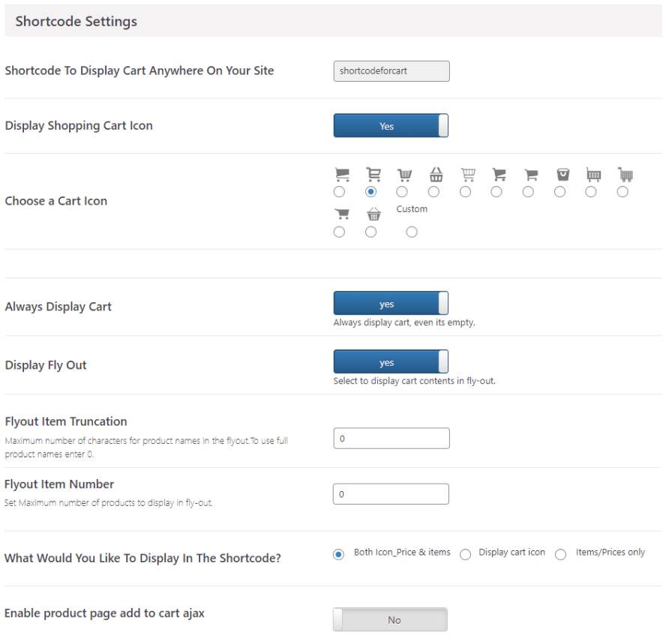
Task: Select the Custom cart icon radio button
Action: [x=412, y=232]
